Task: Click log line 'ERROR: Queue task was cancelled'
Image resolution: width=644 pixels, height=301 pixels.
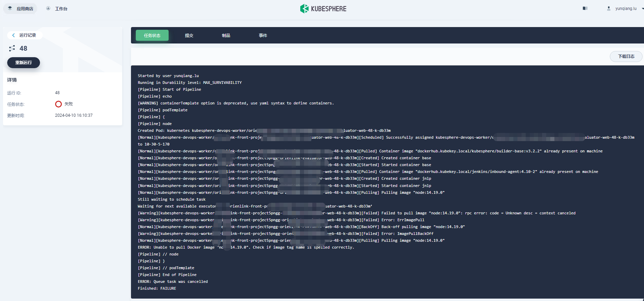Action: 173,281
